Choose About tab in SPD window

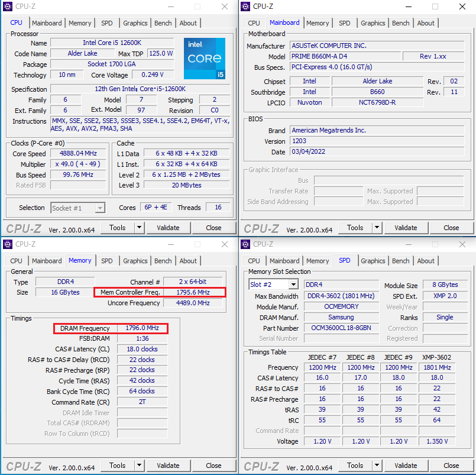point(426,261)
